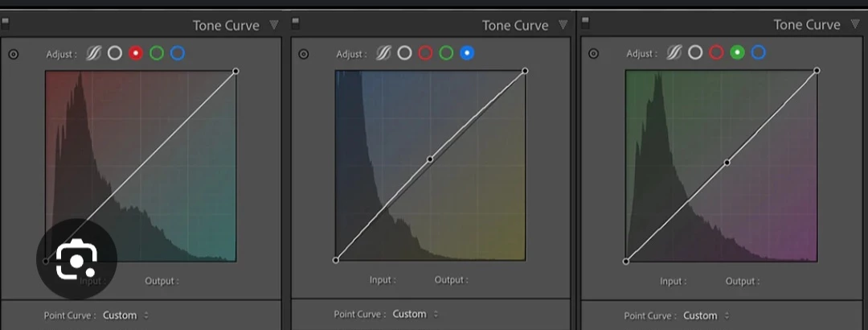Open Point Curve Custom dropdown in left panel
The width and height of the screenshot is (868, 330).
126,316
